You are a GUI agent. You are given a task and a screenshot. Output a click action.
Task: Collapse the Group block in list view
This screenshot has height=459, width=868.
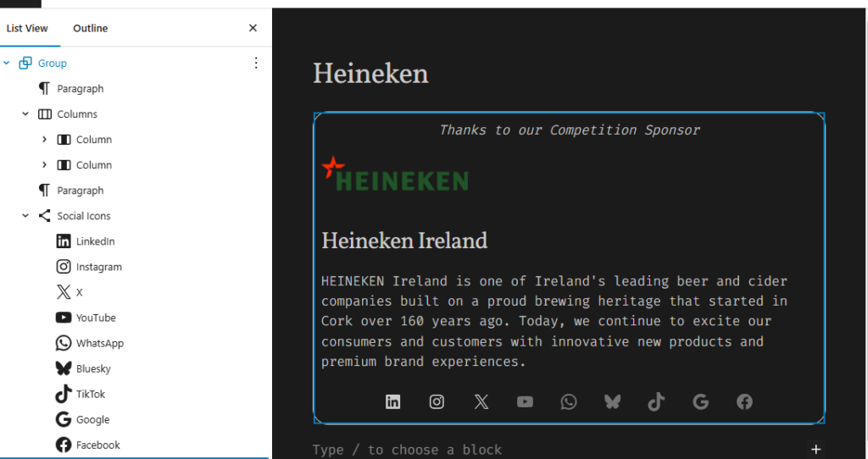(x=7, y=63)
